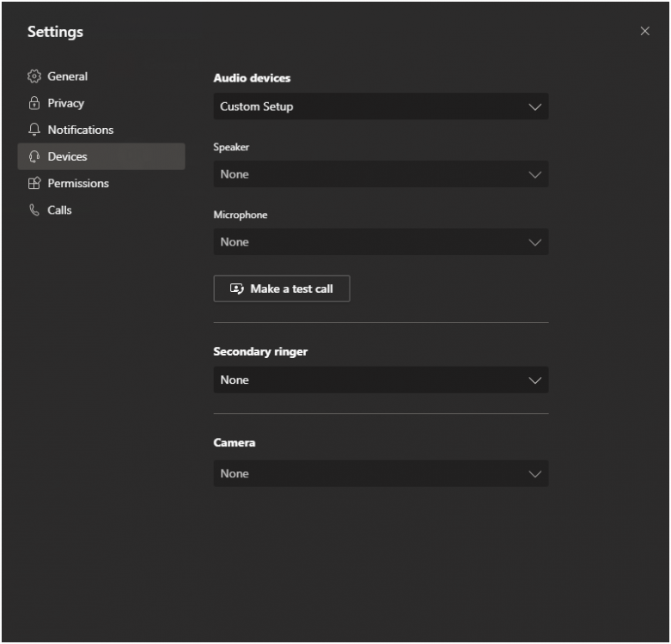Image resolution: width=671 pixels, height=644 pixels.
Task: Click the Notifications bell icon
Action: coord(34,130)
